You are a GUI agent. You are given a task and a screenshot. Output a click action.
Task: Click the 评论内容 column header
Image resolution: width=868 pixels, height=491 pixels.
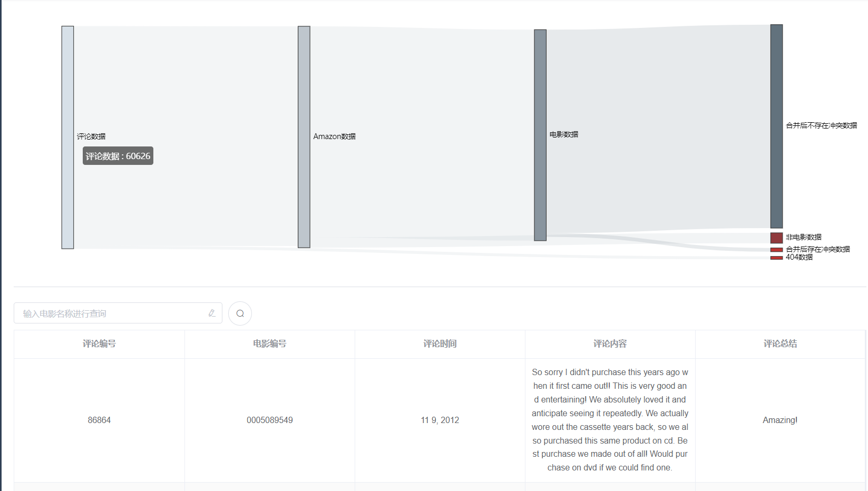(x=610, y=344)
